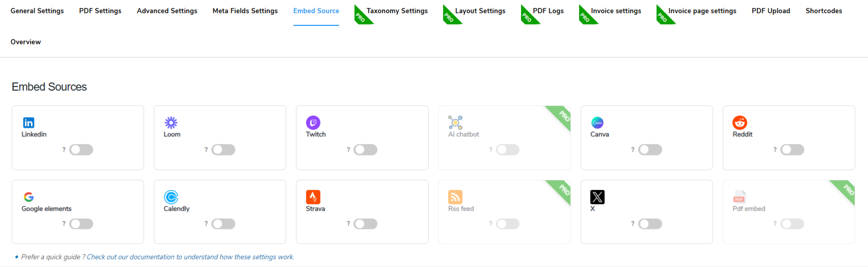Switch to the PDF Upload tab

771,11
